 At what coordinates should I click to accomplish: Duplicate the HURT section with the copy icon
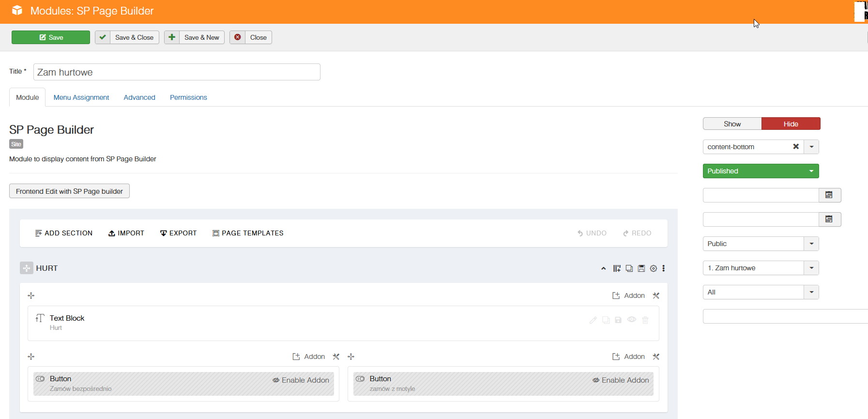pyautogui.click(x=629, y=268)
